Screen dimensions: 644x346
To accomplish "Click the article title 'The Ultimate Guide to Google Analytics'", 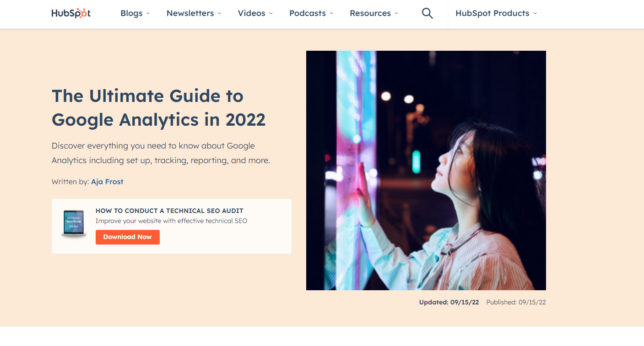I will click(159, 108).
